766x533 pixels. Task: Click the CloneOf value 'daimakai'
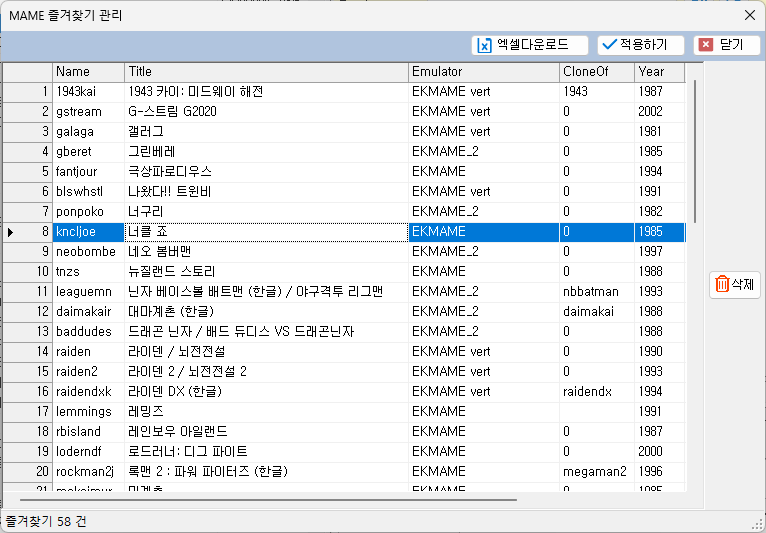588,312
